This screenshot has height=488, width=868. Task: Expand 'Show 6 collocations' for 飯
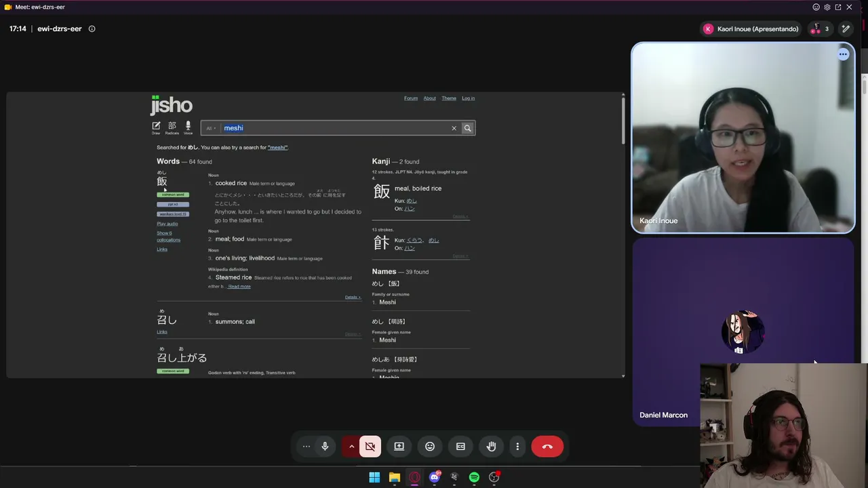point(169,237)
